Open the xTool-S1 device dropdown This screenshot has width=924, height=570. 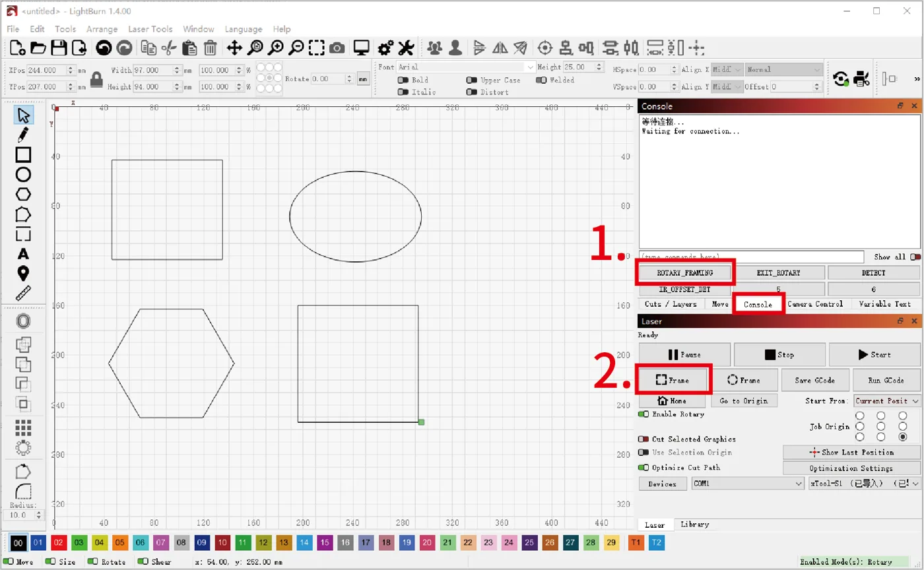pos(865,484)
